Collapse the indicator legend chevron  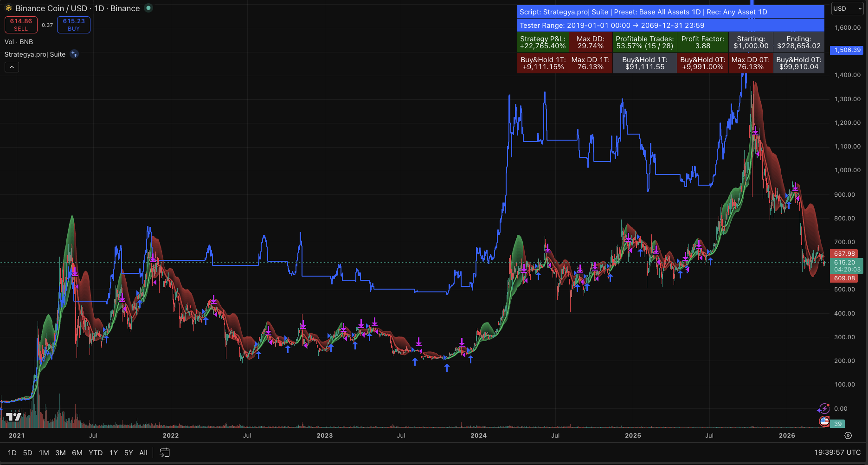tap(12, 67)
